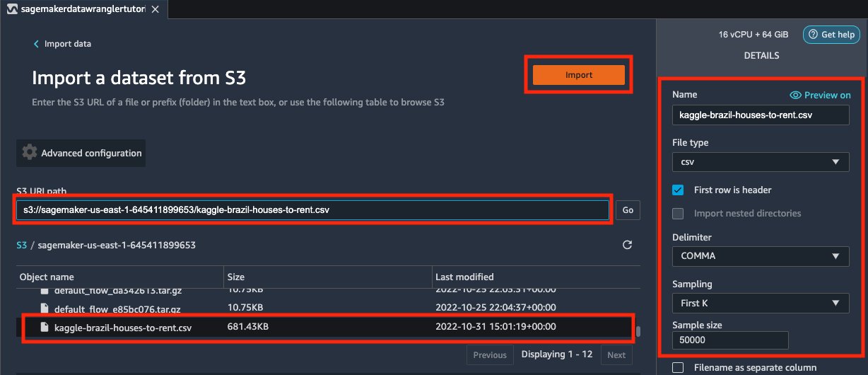Click the default_flow_e85bc076.tar.gz file icon
This screenshot has height=375, width=868.
(x=44, y=308)
